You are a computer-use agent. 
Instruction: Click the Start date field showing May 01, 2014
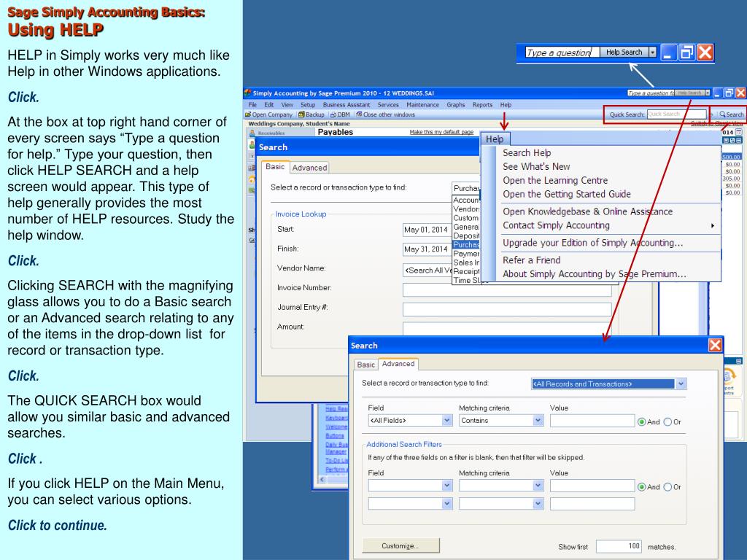[x=427, y=230]
